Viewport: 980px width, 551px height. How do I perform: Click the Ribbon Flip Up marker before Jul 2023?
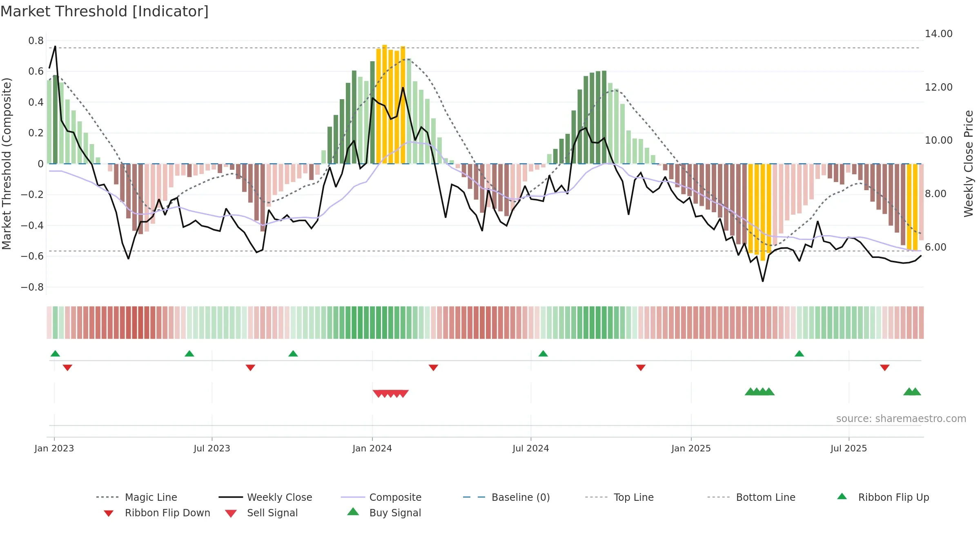coord(189,353)
